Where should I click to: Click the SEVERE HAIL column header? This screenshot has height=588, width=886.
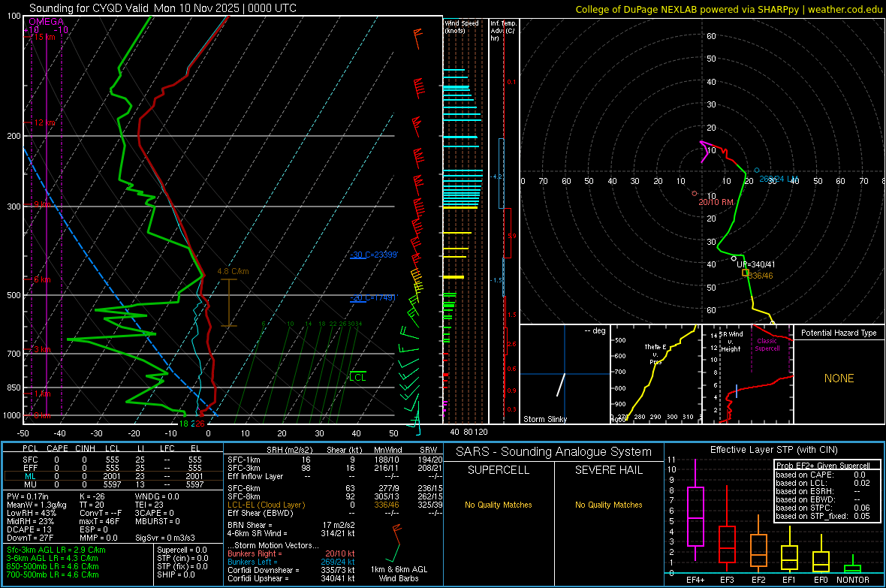click(x=609, y=470)
